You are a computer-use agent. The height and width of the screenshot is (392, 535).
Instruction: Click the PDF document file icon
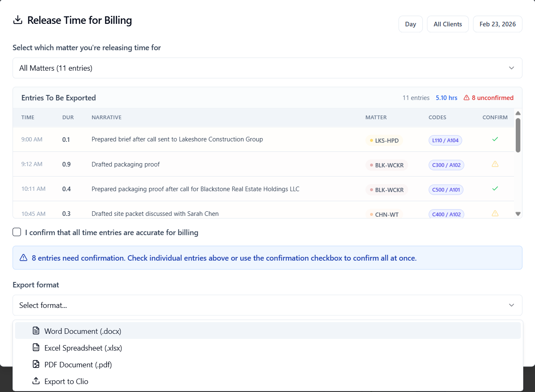(x=36, y=364)
